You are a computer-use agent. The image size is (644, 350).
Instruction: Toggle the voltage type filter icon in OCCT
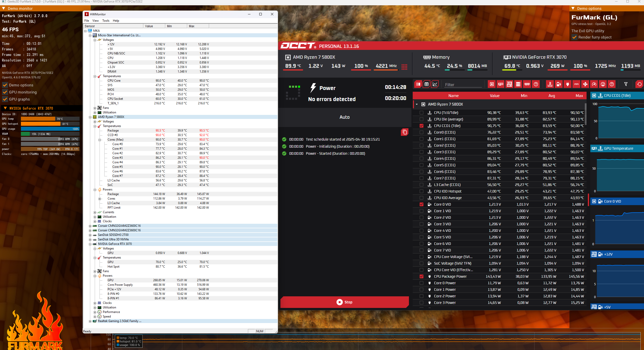click(x=559, y=84)
